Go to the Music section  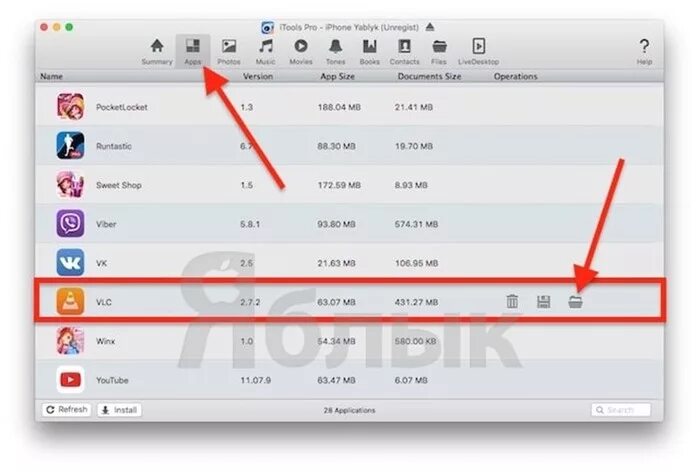click(265, 52)
